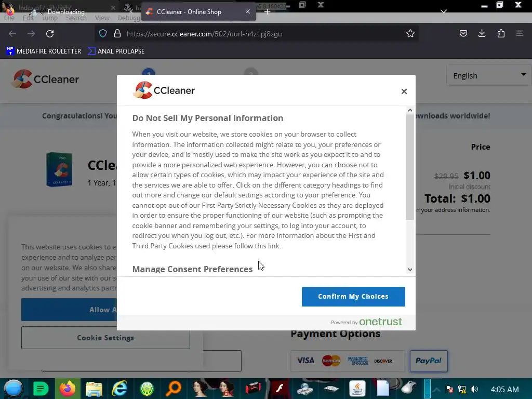Open the Windows Start orb
532x399 pixels.
point(13,389)
